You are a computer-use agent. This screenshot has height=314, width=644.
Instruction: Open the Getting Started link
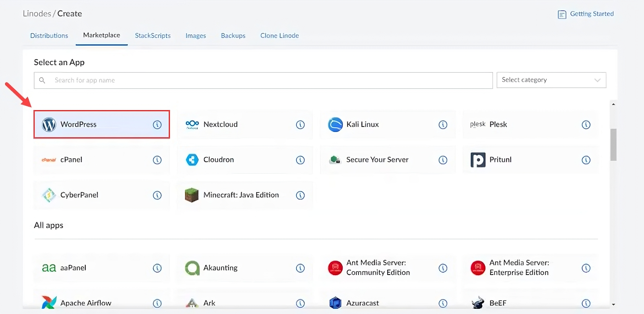point(592,14)
